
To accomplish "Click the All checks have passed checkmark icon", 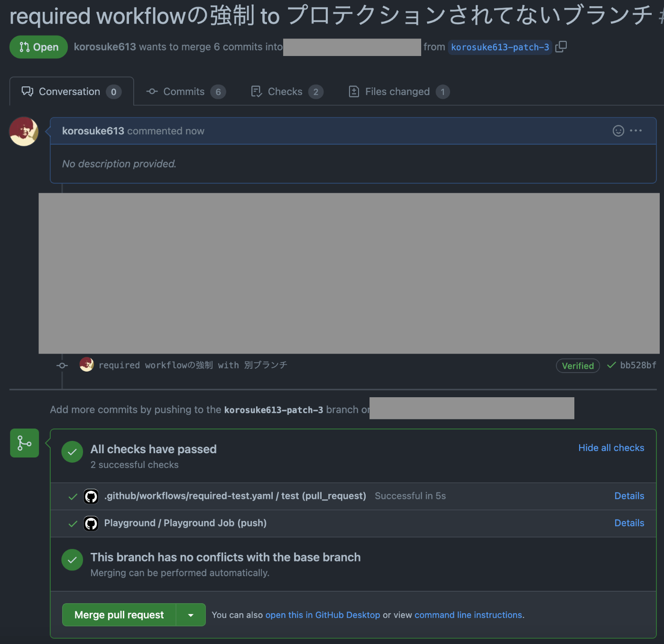I will pyautogui.click(x=72, y=452).
